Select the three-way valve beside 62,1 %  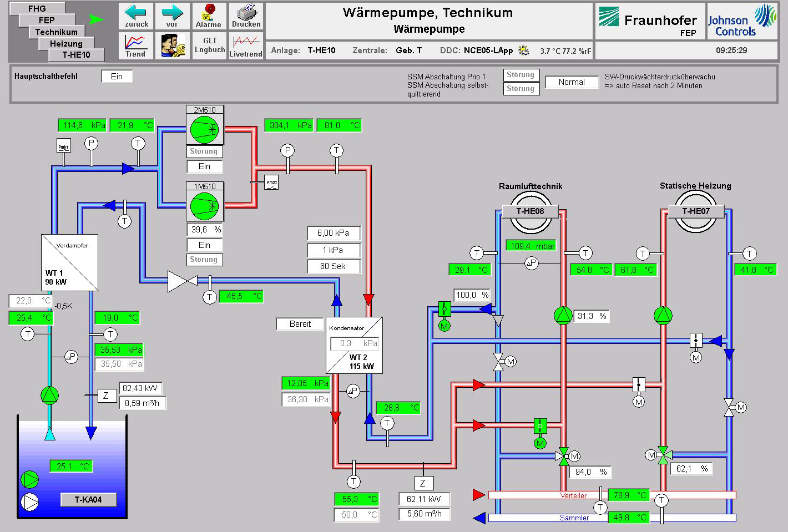point(663,455)
